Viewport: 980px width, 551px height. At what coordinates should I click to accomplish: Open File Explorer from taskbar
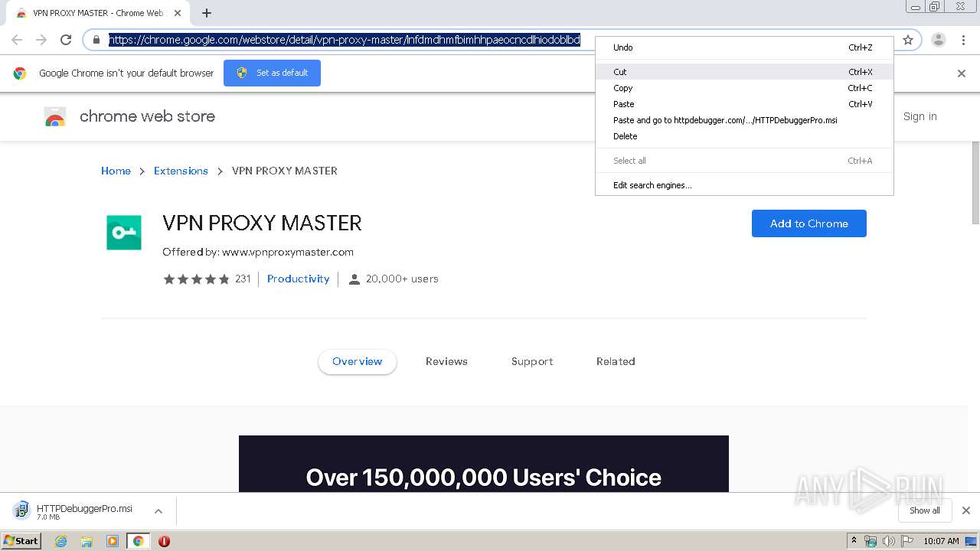coord(87,541)
